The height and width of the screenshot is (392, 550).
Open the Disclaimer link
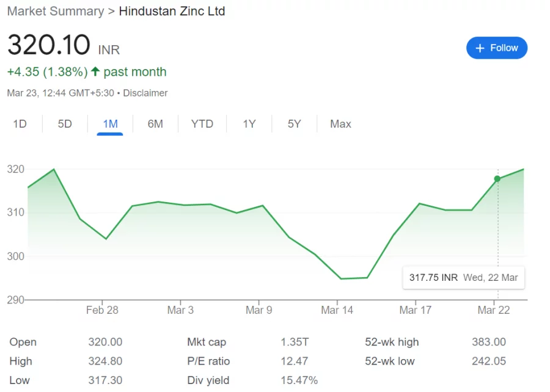pos(145,93)
